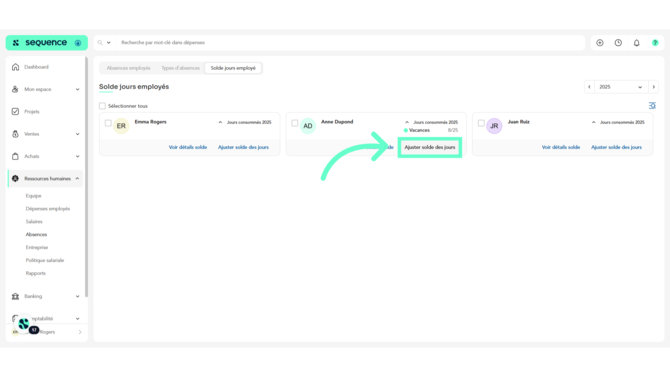Open the notifications bell

tap(637, 43)
